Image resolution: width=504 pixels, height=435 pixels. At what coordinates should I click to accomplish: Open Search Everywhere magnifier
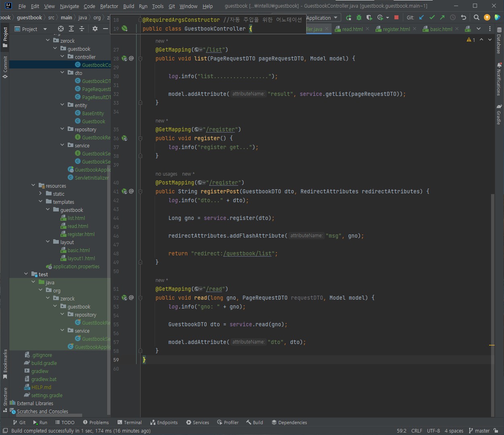tap(477, 17)
